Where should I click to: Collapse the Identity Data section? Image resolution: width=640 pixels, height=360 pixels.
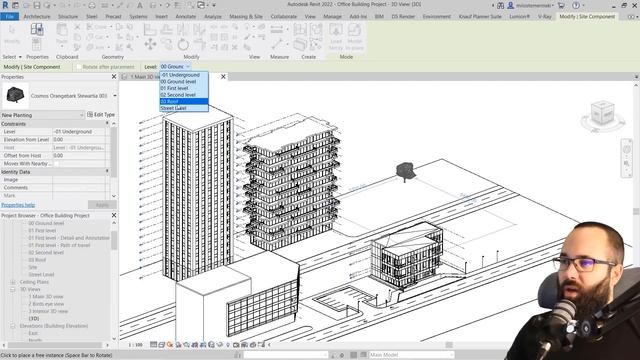coord(108,171)
